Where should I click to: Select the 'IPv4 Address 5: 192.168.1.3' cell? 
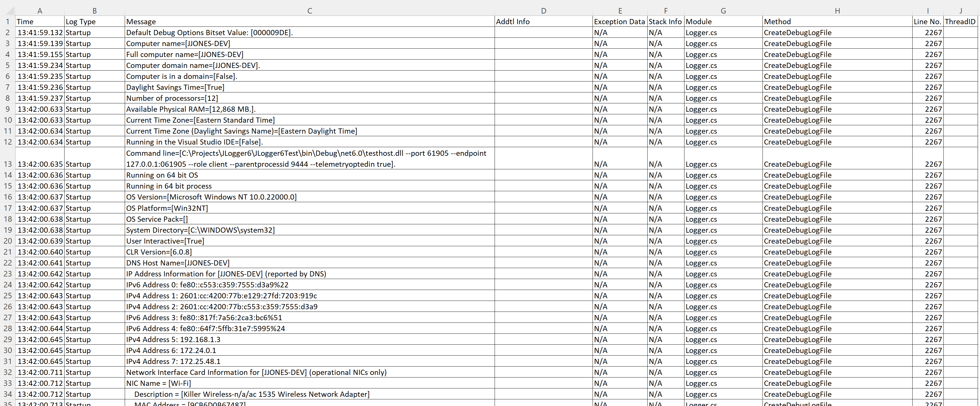310,339
